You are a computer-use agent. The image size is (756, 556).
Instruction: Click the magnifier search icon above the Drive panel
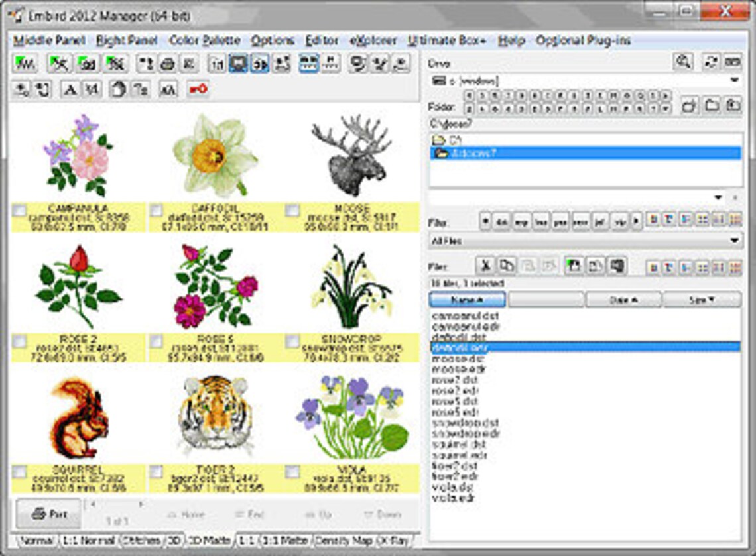(684, 61)
